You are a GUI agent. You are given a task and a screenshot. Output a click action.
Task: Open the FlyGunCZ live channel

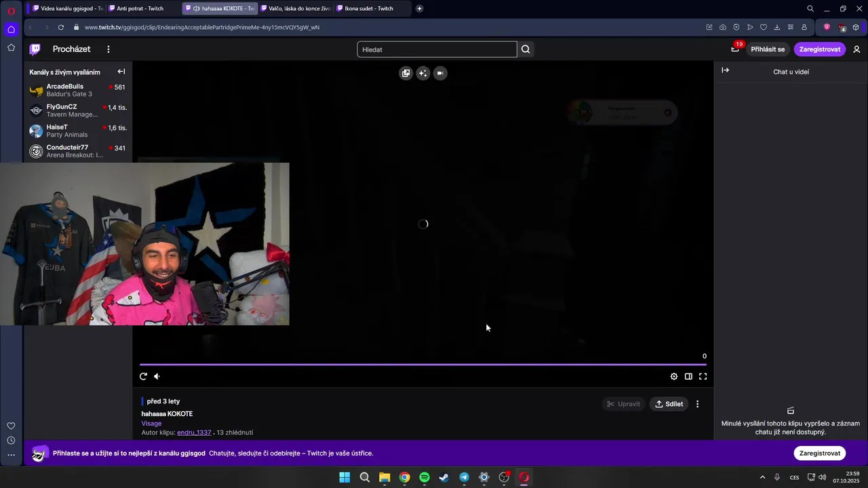pyautogui.click(x=78, y=110)
